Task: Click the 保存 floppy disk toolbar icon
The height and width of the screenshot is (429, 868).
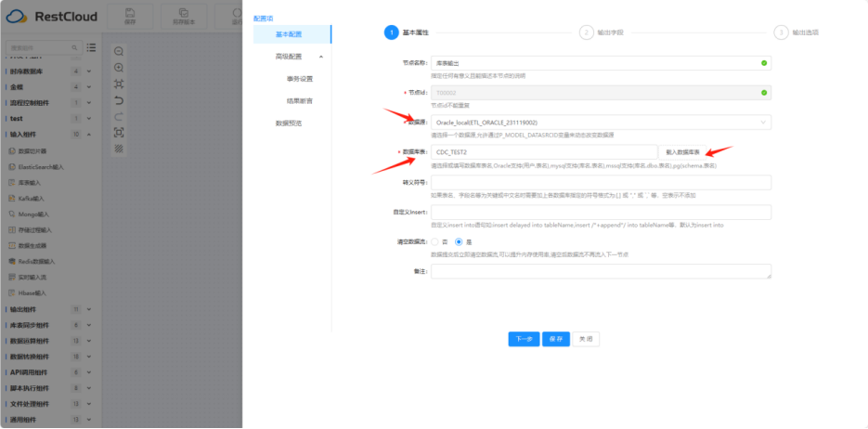Action: [x=130, y=13]
